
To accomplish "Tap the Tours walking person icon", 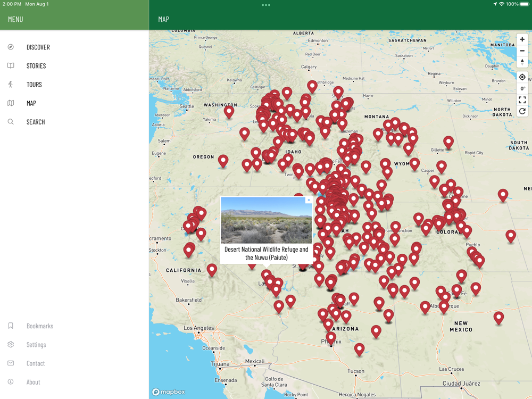I will tap(11, 85).
